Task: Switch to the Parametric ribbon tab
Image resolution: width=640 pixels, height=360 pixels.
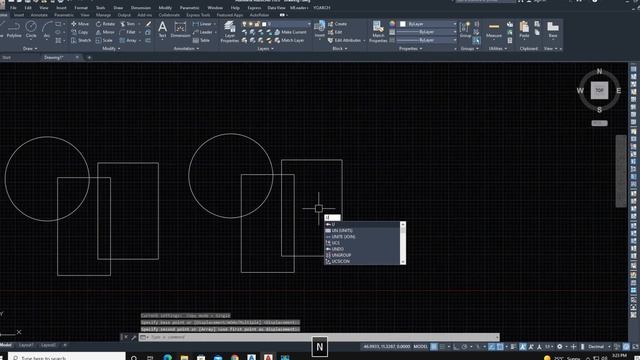Action: (64, 15)
